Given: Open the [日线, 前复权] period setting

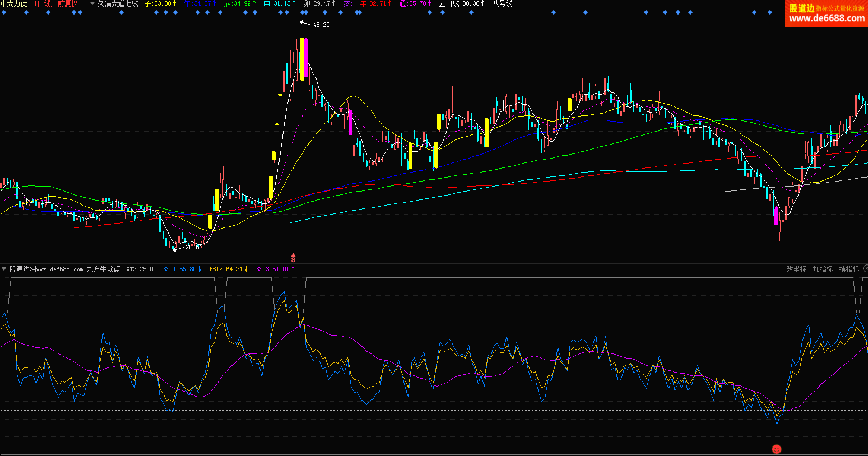Looking at the screenshot, I should point(57,3).
